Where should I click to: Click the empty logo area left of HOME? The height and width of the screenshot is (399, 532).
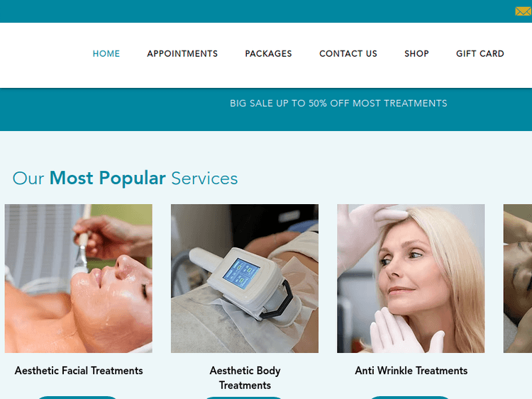[x=40, y=55]
